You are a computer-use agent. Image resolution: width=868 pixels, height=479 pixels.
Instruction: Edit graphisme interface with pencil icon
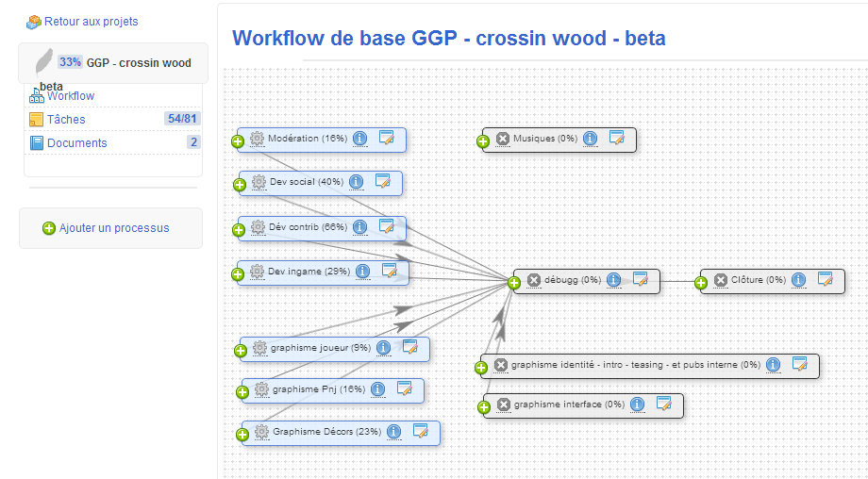point(664,404)
